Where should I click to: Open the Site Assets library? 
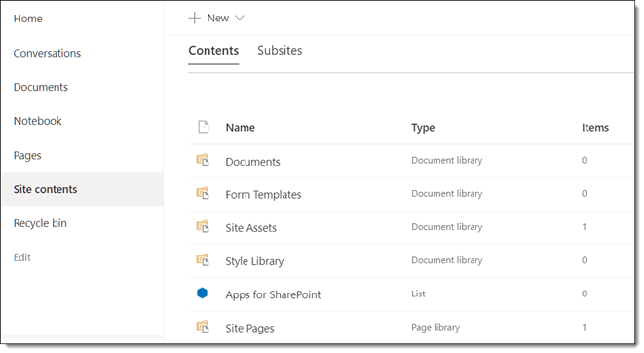point(251,228)
